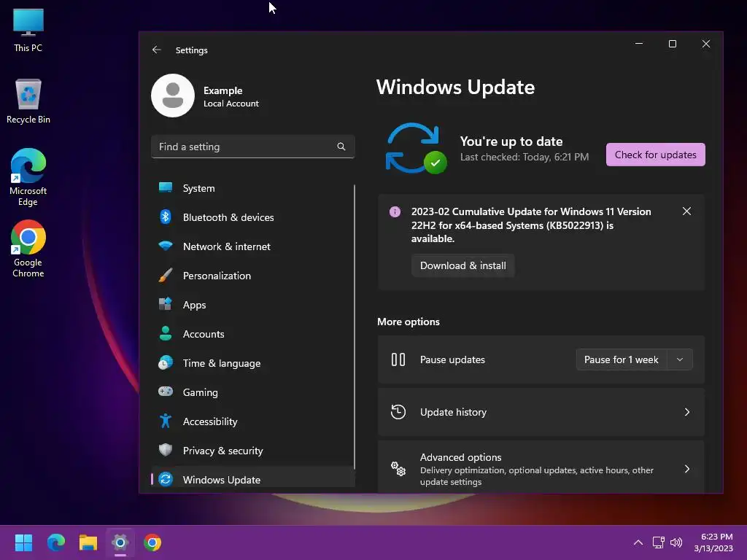Click the Settings gear on the taskbar
Screen dimensions: 747x560
(x=120, y=542)
